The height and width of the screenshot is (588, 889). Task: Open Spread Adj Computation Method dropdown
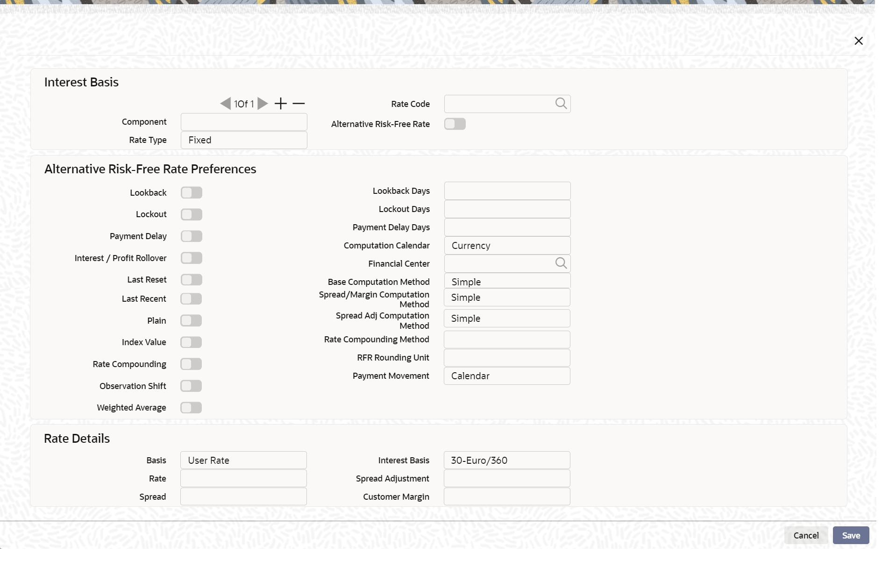pos(507,319)
